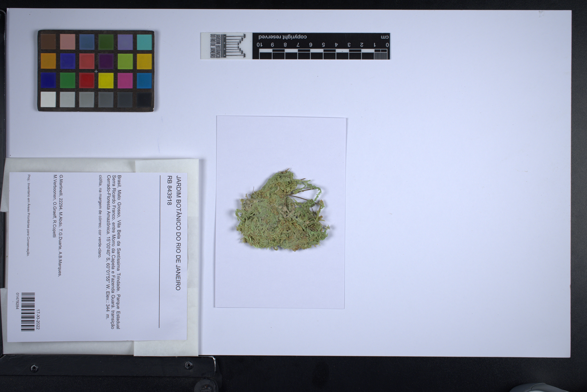Select the brown swatch at the chart corner
The height and width of the screenshot is (392, 587).
pos(48,42)
